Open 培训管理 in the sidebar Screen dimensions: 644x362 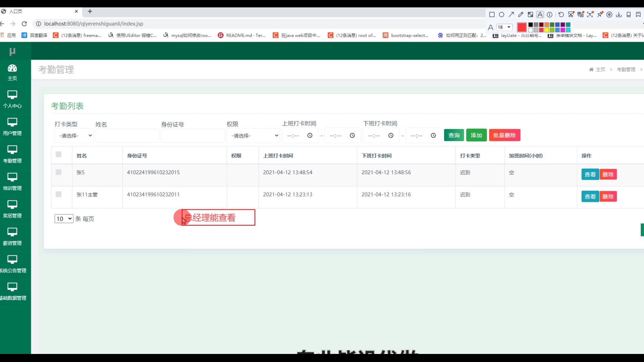tap(12, 182)
